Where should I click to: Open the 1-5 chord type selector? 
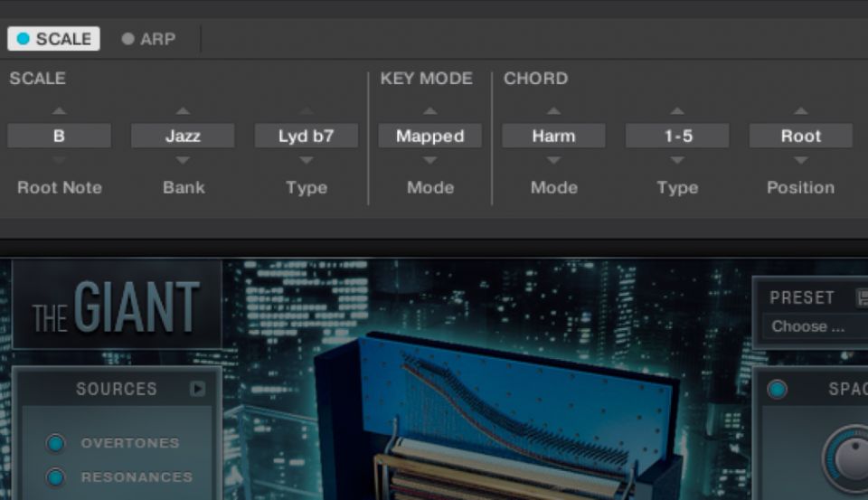click(677, 136)
